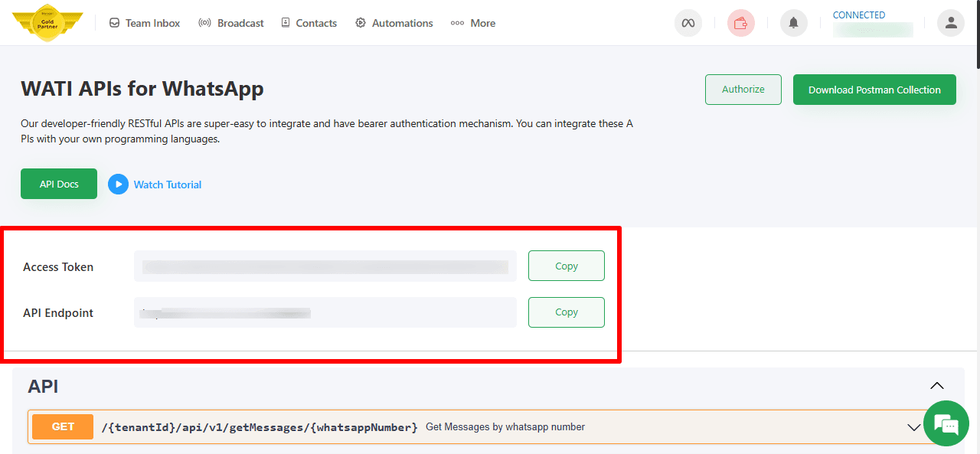Open the notifications bell
Viewport: 980px width, 454px height.
[x=793, y=23]
